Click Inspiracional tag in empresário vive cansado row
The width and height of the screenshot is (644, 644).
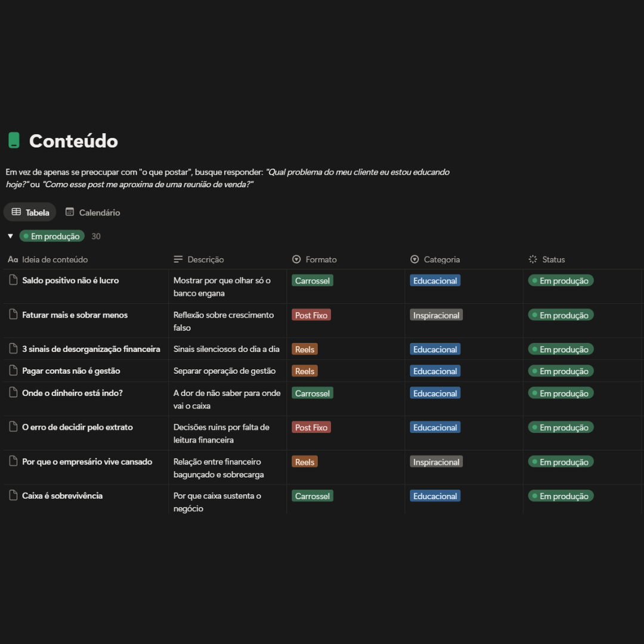coord(436,462)
